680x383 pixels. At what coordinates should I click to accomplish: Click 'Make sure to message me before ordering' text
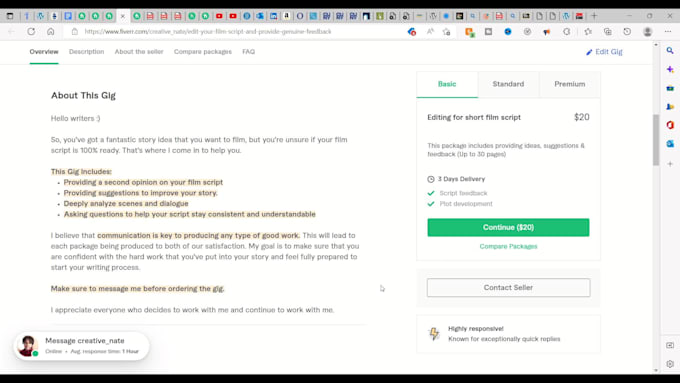click(x=137, y=288)
